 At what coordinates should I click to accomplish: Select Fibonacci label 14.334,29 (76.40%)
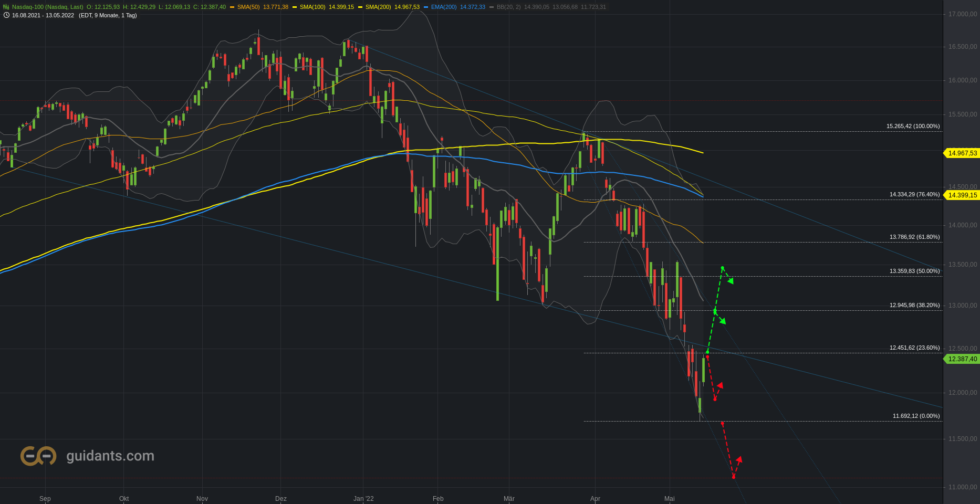click(x=915, y=194)
